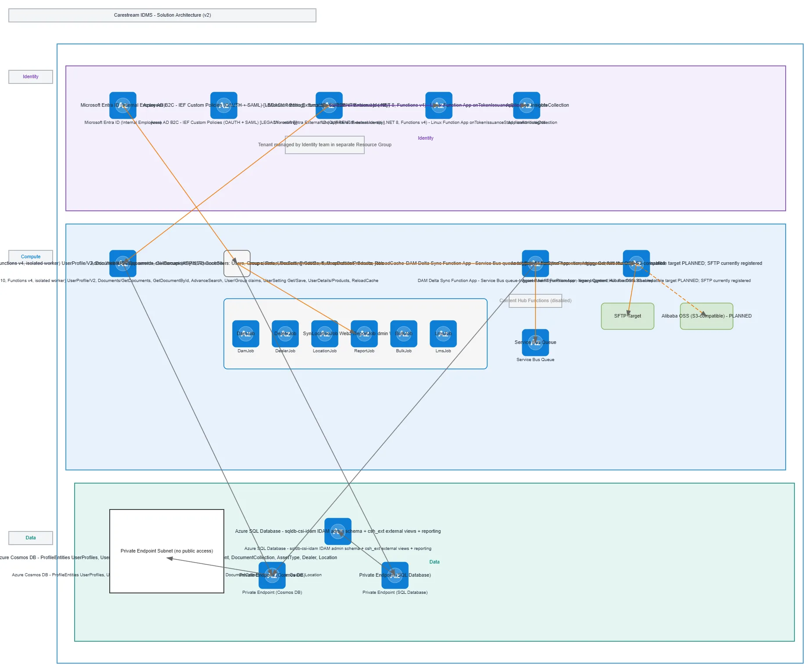The height and width of the screenshot is (672, 812).
Task: Select the small caption 'Service Bus Queue'
Action: (x=535, y=360)
